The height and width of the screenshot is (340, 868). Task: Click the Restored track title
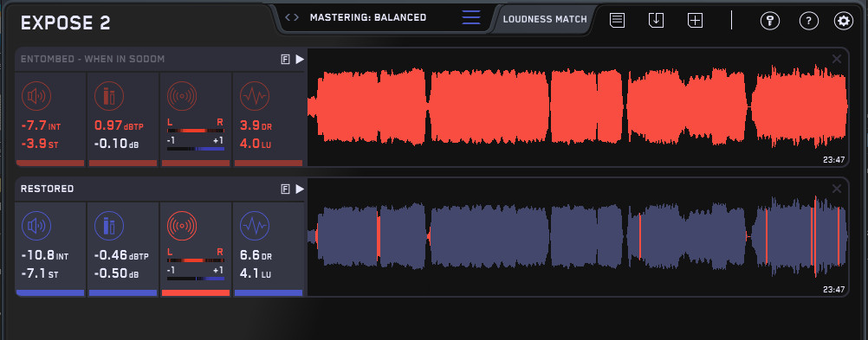pyautogui.click(x=47, y=189)
